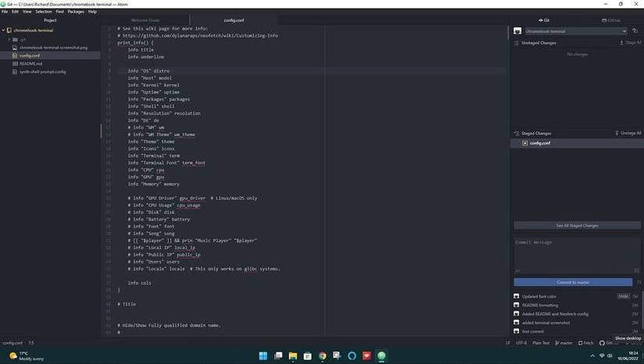Click the avatar icon in the Git panel header
This screenshot has width=644, height=364.
[x=518, y=30]
